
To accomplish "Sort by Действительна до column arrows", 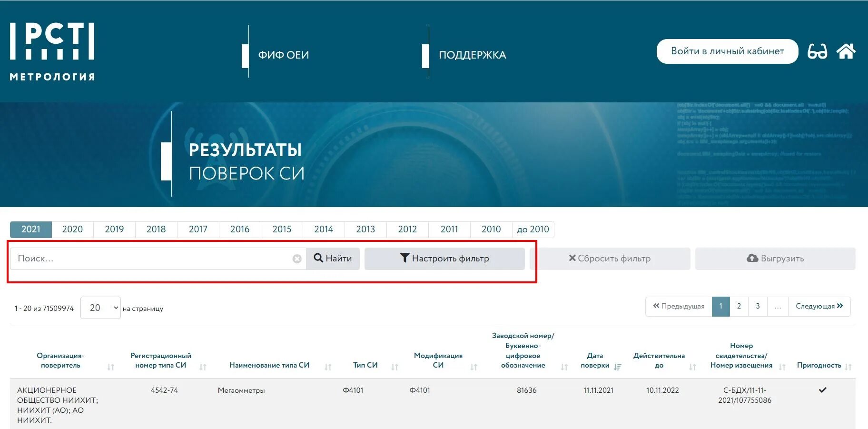I will pos(692,367).
